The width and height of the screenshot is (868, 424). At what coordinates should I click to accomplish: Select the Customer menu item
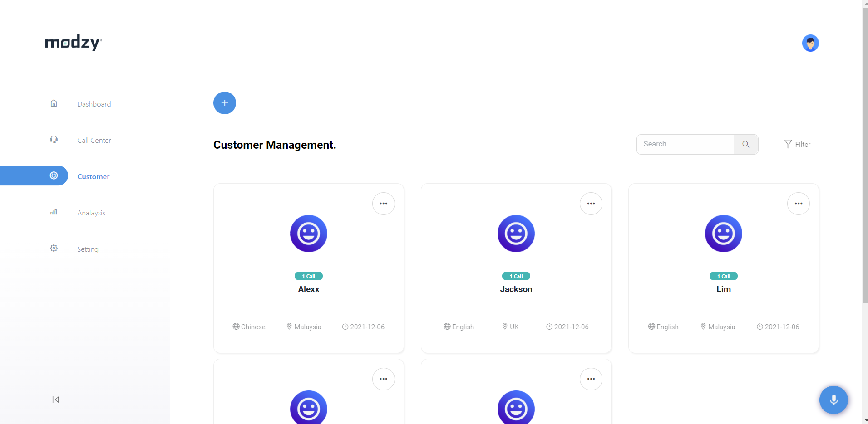tap(93, 176)
